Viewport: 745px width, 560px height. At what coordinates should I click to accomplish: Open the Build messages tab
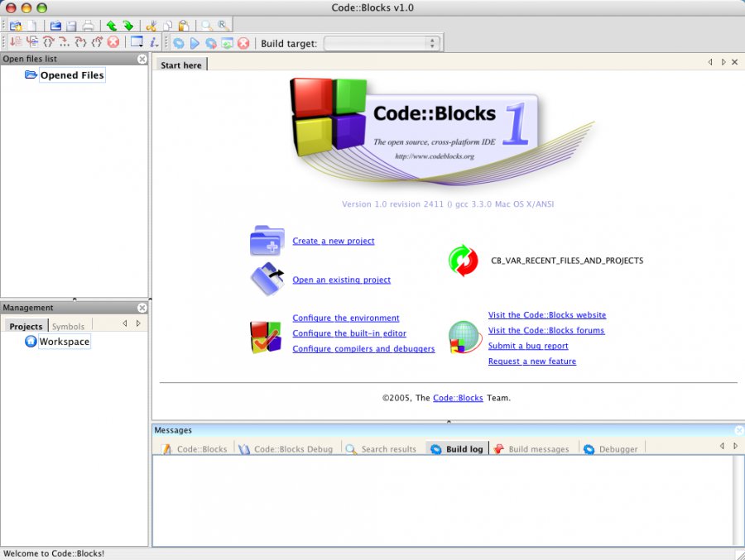pyautogui.click(x=531, y=449)
